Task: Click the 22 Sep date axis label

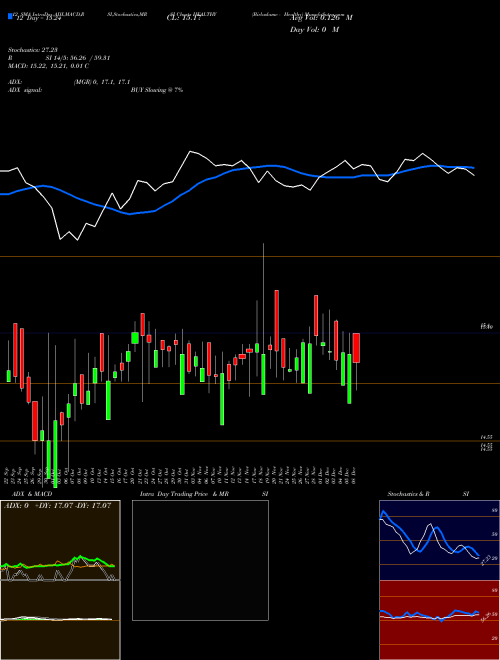Action: [x=8, y=476]
